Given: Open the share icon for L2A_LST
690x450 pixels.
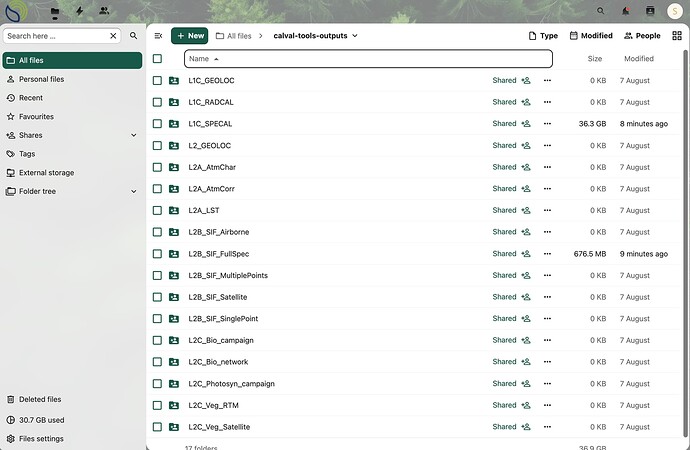Looking at the screenshot, I should click(526, 210).
